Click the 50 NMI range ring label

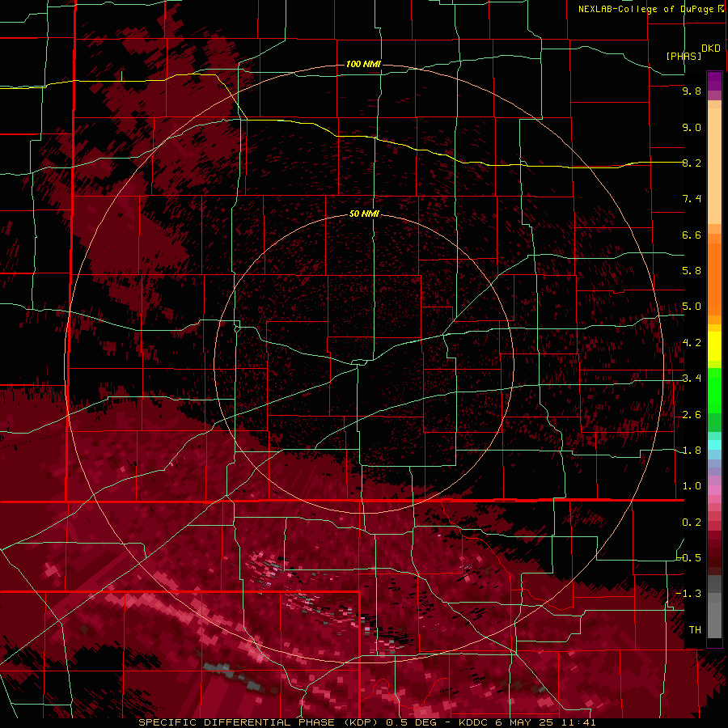tap(365, 214)
